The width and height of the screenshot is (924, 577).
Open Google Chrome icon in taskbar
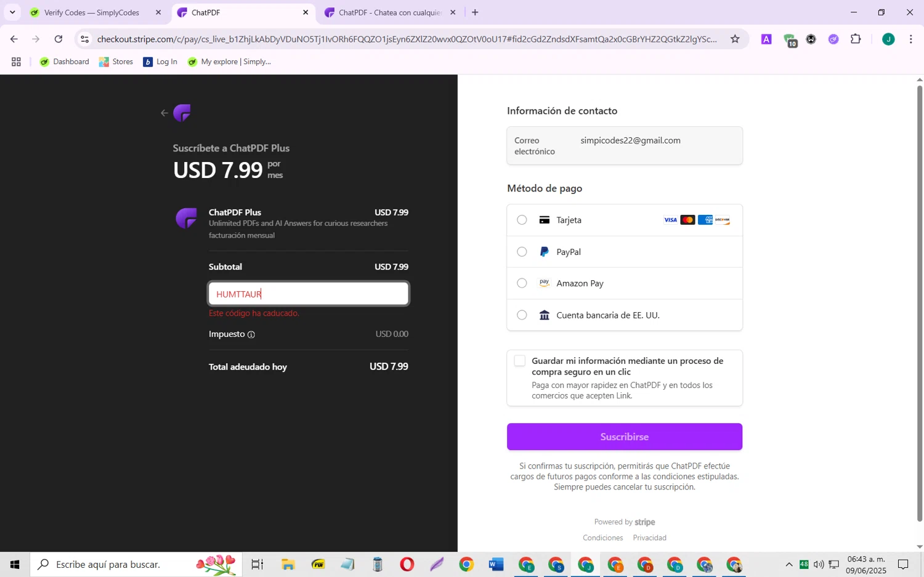pos(466,564)
